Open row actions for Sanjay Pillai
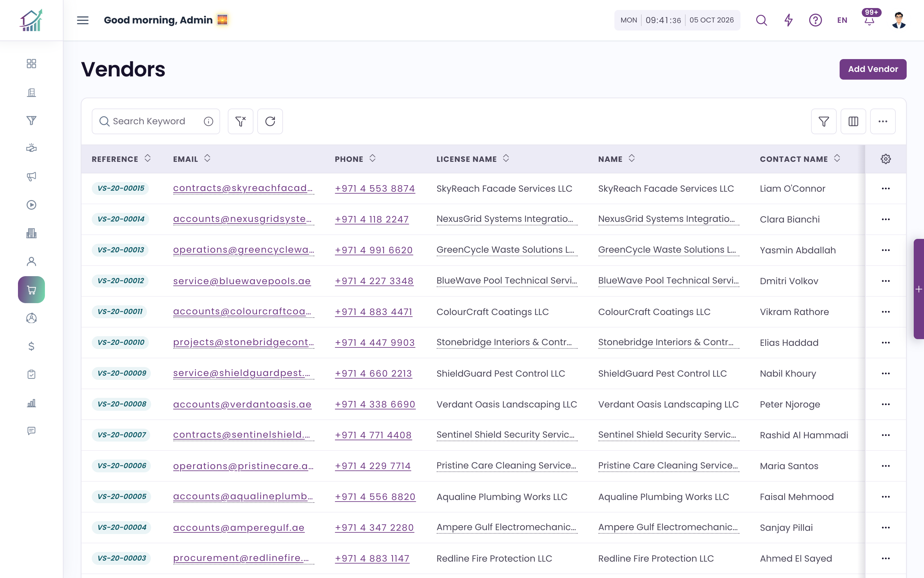 pyautogui.click(x=886, y=528)
